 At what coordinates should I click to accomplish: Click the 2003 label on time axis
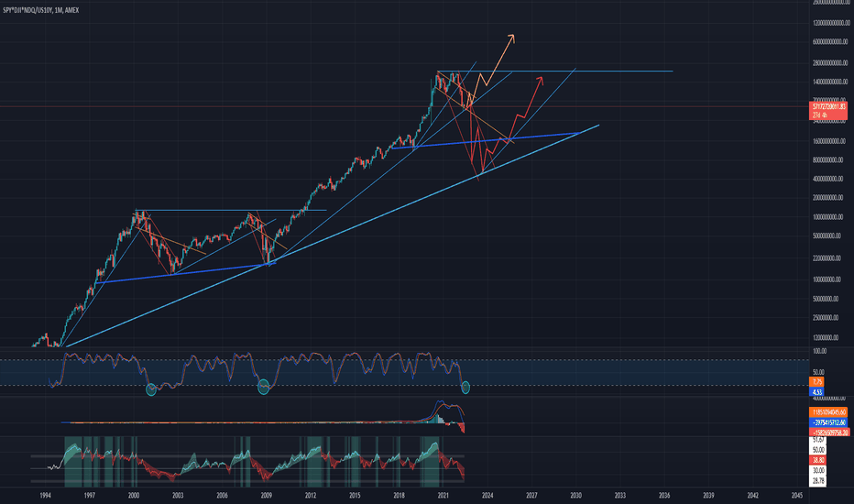pos(178,495)
